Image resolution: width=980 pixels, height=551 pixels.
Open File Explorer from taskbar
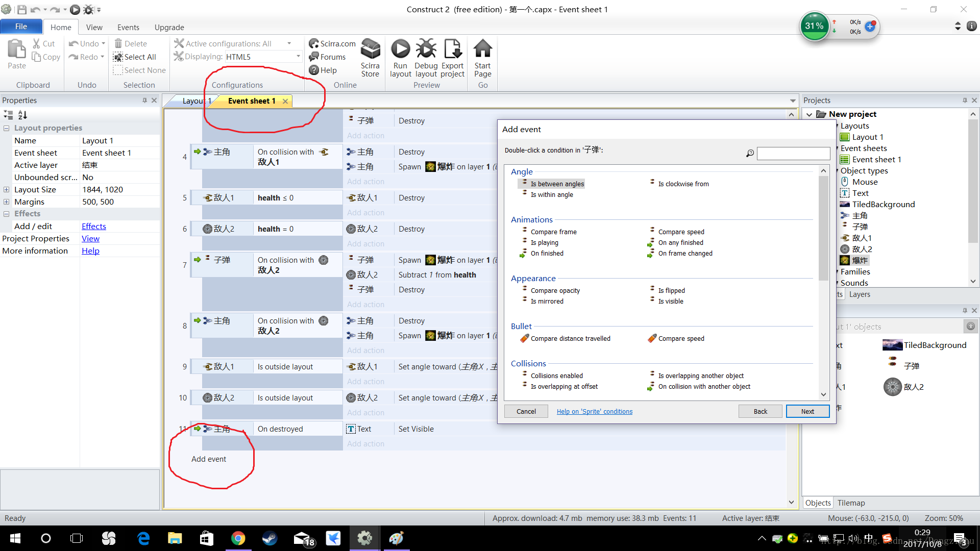(175, 538)
